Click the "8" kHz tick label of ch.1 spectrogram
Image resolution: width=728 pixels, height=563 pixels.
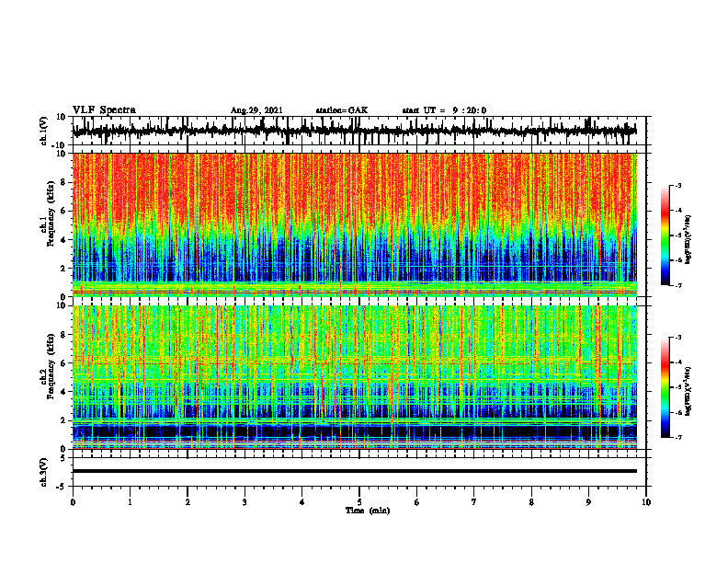point(63,182)
